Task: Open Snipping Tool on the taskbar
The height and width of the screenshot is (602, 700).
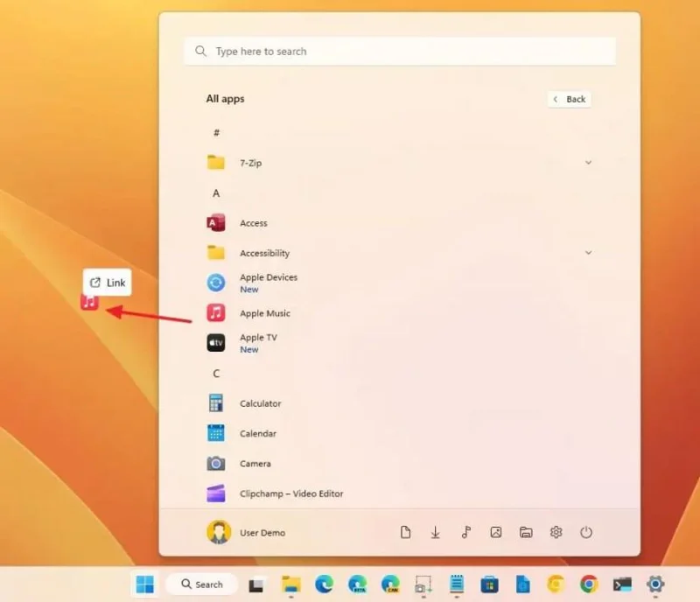Action: pos(423,584)
